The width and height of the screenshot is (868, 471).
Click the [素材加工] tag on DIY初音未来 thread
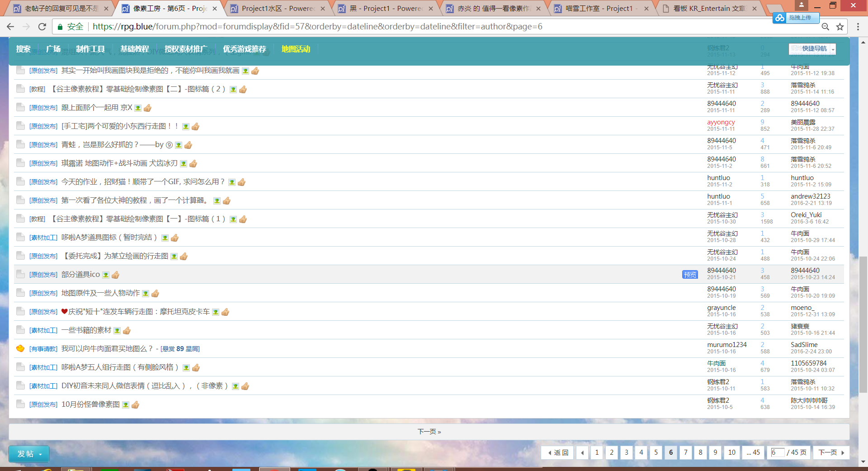(43, 386)
